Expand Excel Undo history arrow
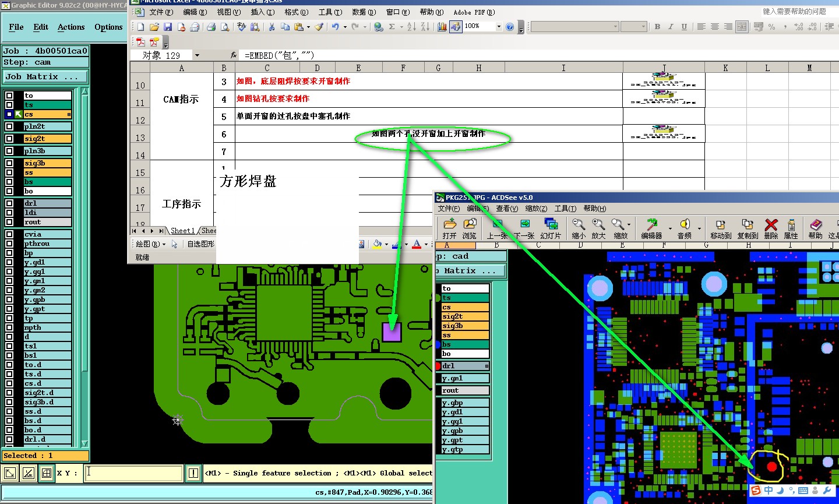The height and width of the screenshot is (504, 839). (x=345, y=27)
